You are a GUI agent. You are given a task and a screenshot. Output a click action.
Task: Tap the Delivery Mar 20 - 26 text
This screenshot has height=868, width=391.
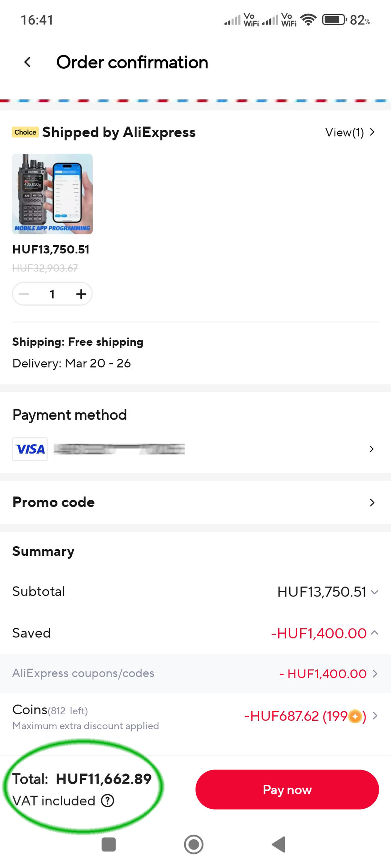click(72, 363)
